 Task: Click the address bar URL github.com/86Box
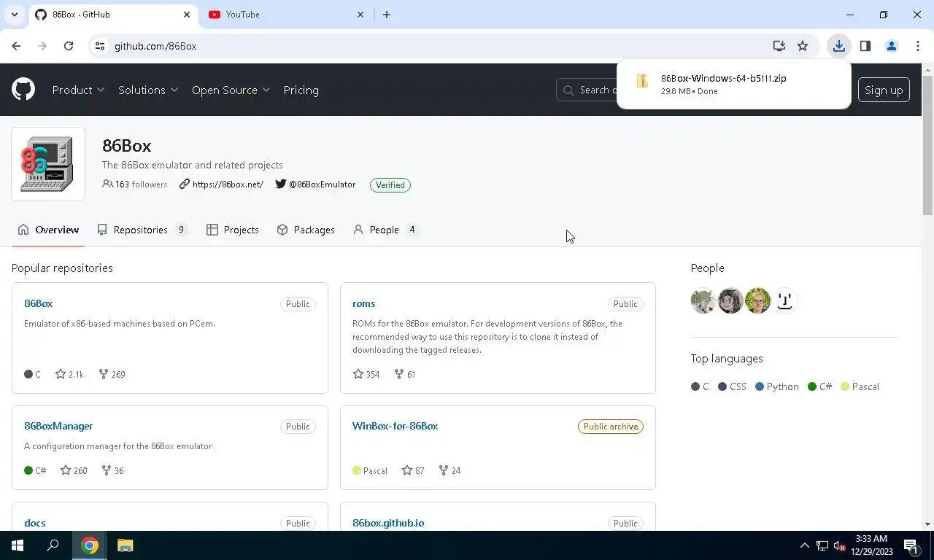tap(155, 46)
